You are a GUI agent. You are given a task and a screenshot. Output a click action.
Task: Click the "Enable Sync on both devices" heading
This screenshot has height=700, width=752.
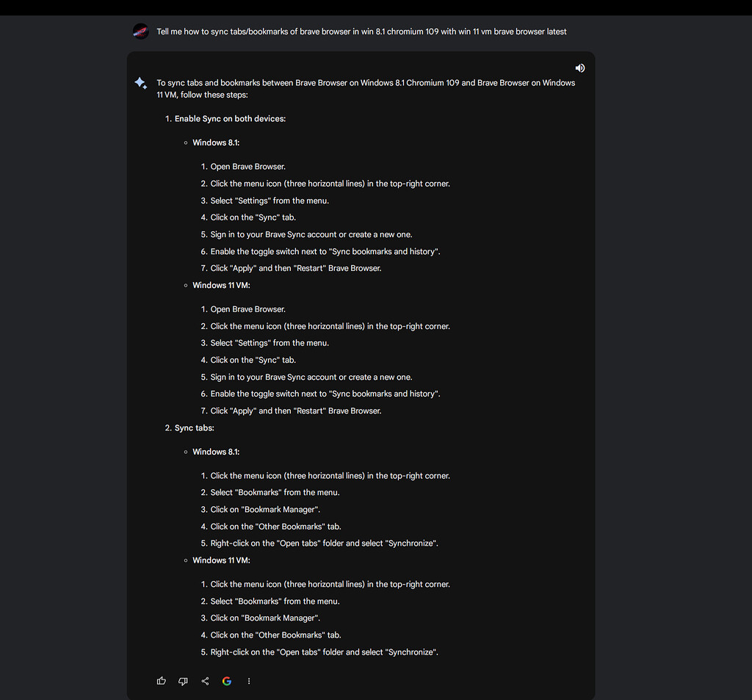230,118
